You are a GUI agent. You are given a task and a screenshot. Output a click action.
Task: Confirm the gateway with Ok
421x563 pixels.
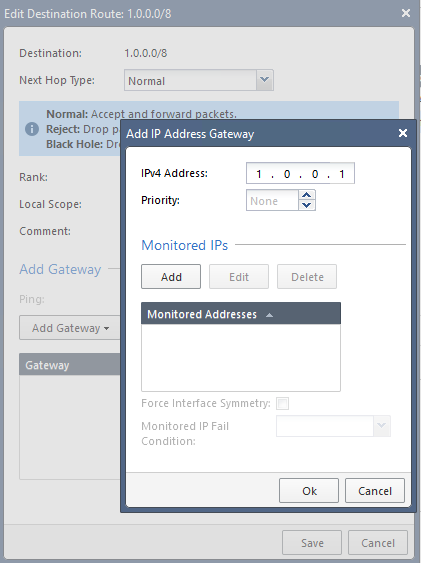309,490
